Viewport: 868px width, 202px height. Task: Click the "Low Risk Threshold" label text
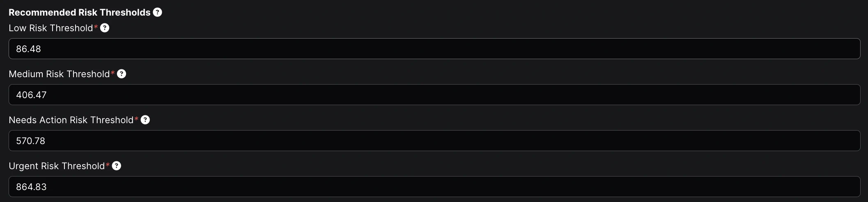coord(51,28)
